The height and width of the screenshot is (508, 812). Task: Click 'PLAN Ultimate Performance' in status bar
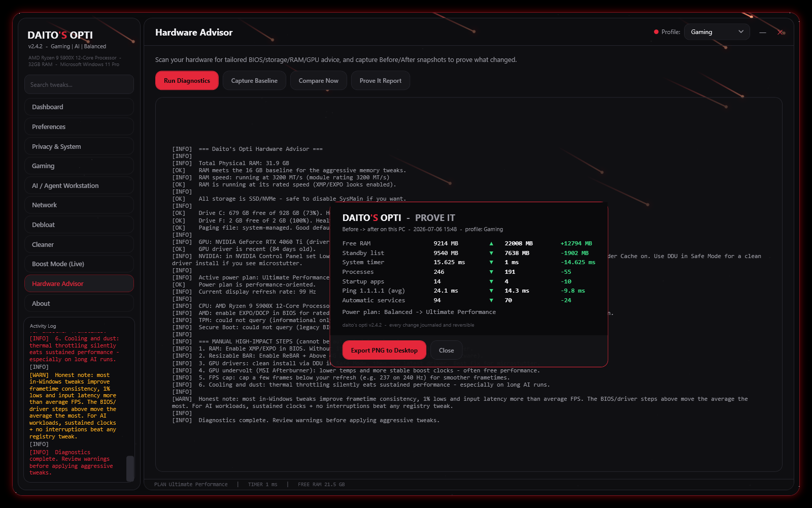coord(191,485)
